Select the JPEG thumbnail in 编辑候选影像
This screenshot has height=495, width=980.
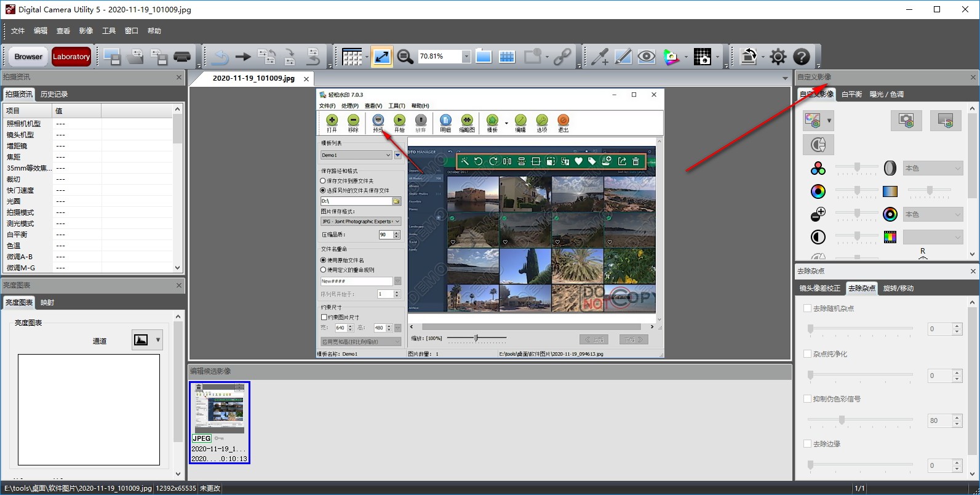point(219,422)
